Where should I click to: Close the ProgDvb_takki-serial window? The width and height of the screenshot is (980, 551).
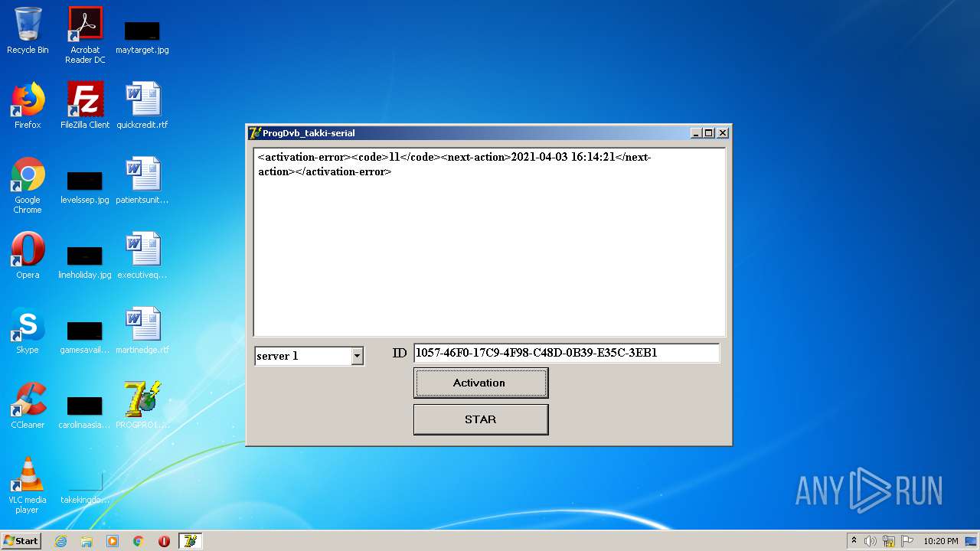722,133
